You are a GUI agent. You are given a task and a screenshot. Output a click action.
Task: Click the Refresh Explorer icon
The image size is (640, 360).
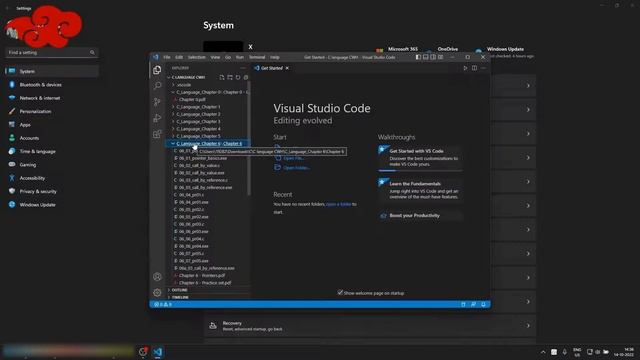(x=238, y=77)
